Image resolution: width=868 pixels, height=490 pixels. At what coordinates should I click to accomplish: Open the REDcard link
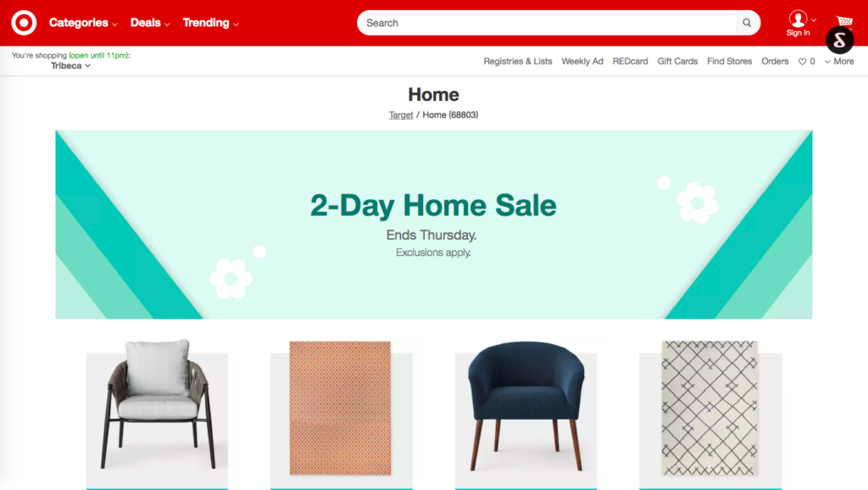[x=630, y=61]
